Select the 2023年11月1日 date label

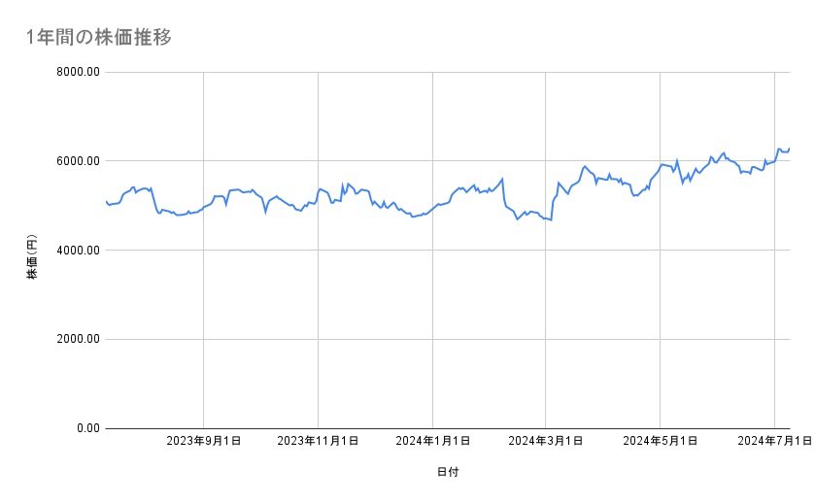[x=318, y=442]
